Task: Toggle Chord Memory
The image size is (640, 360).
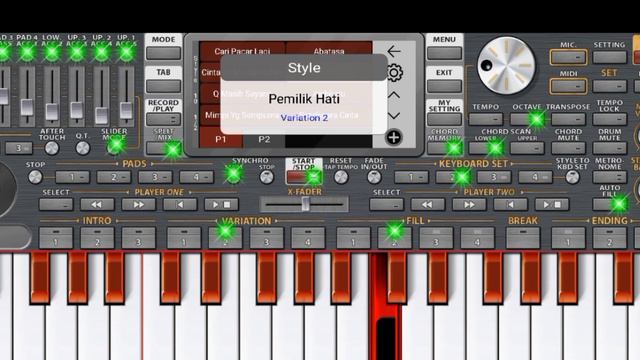Action: click(x=444, y=148)
